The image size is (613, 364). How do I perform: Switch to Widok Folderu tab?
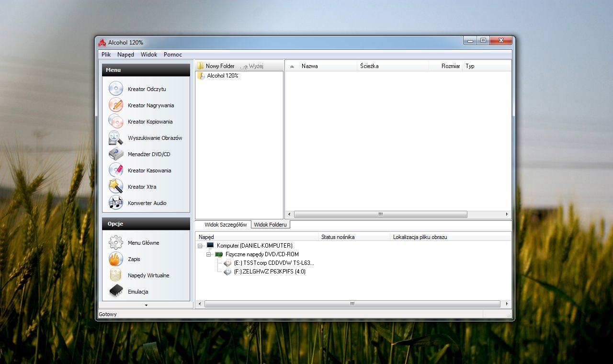271,225
